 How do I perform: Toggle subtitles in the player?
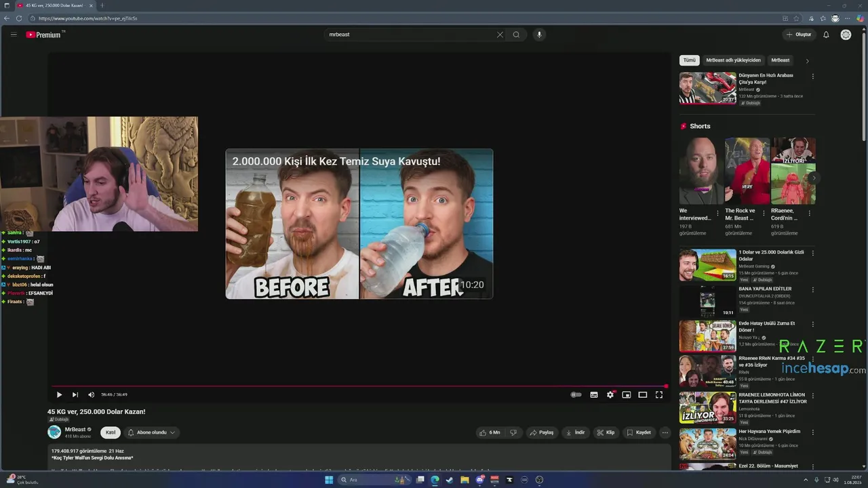tap(594, 394)
